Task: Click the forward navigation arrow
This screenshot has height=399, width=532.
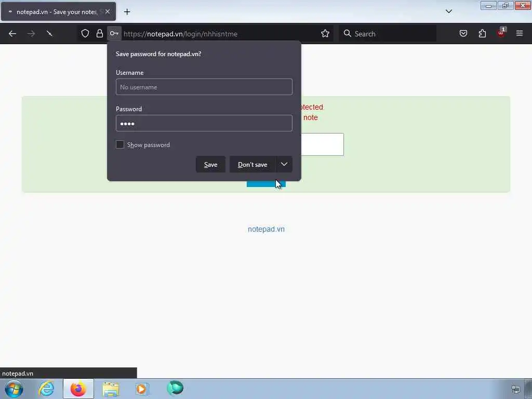Action: point(31,34)
